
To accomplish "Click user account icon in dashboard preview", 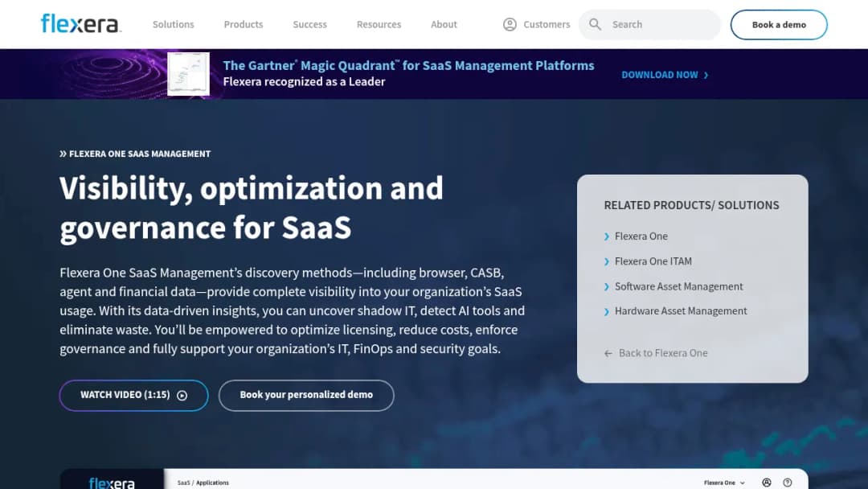I will 767,483.
